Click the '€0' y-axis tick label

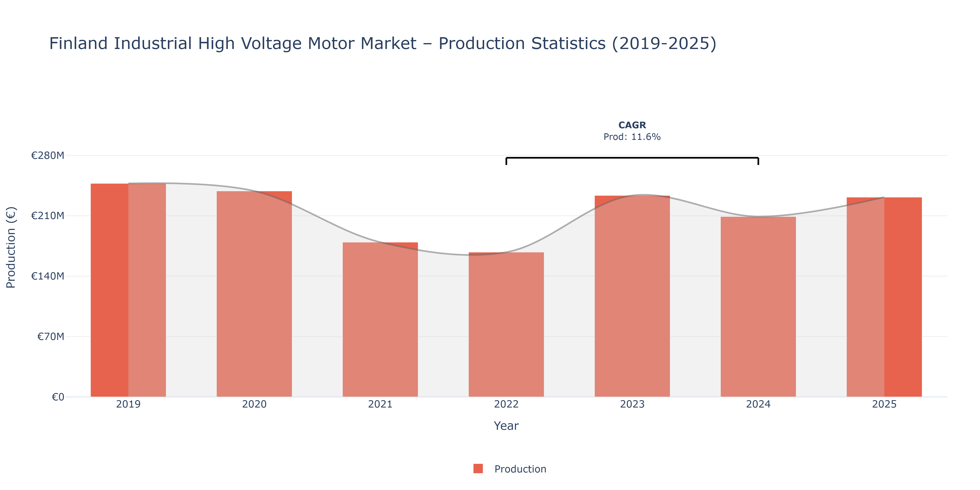(x=58, y=397)
